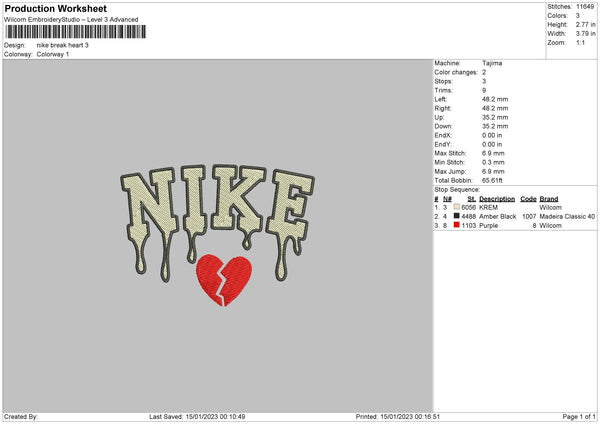The image size is (600, 424).
Task: Click the Machine value Tajima
Action: pyautogui.click(x=492, y=63)
